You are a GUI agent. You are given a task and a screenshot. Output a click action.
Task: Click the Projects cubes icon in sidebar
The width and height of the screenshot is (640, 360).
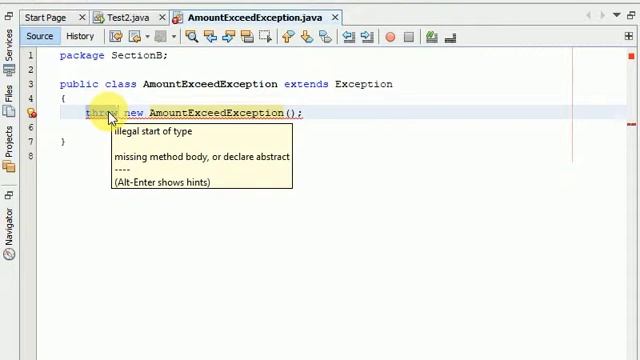[x=9, y=167]
